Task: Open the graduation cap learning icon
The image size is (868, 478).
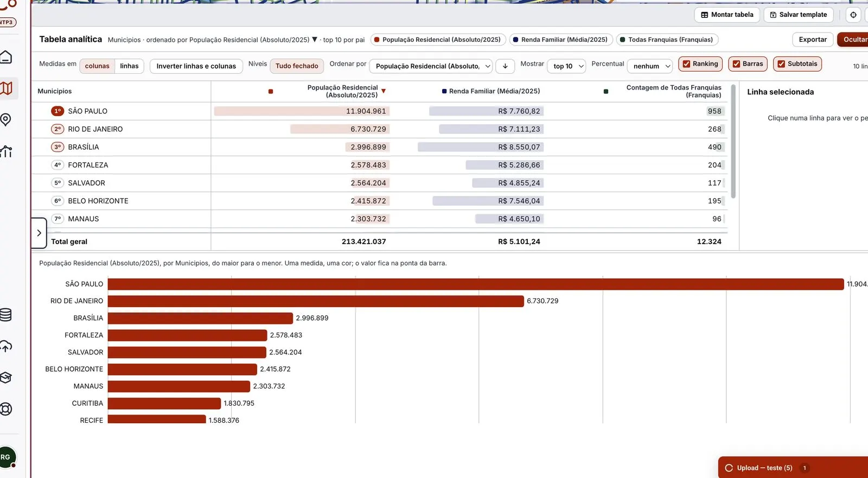Action: (5, 378)
